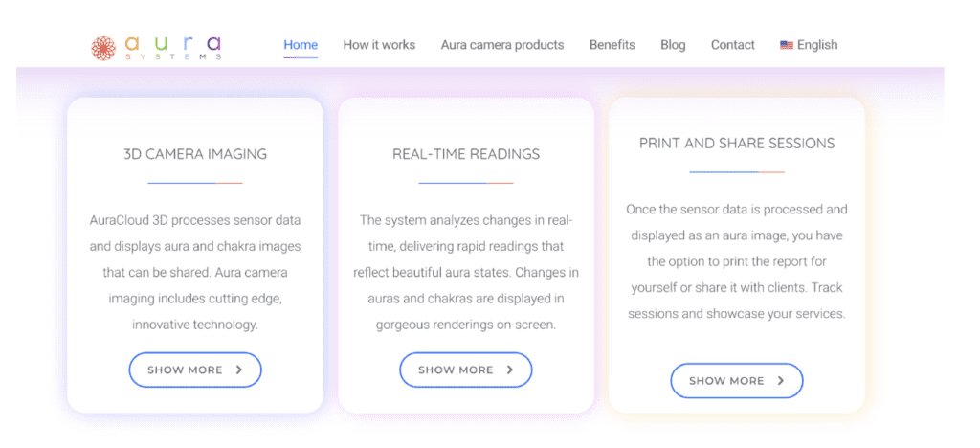
Task: Open the Blog page
Action: pos(673,45)
